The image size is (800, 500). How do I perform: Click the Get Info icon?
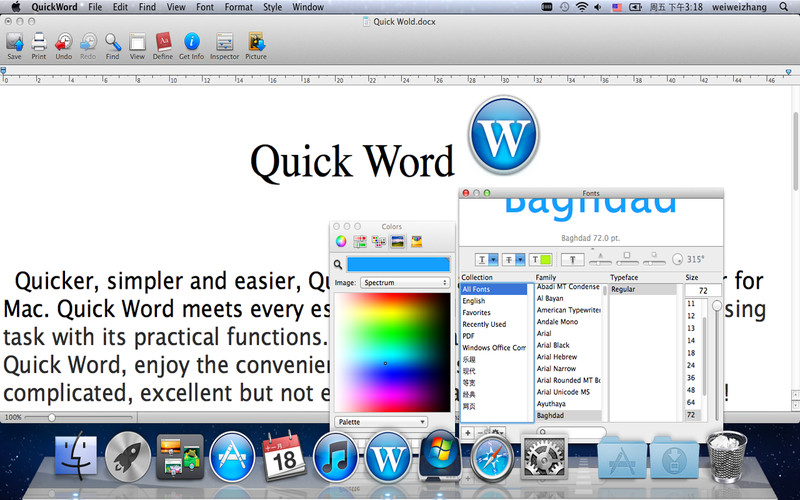click(x=192, y=42)
